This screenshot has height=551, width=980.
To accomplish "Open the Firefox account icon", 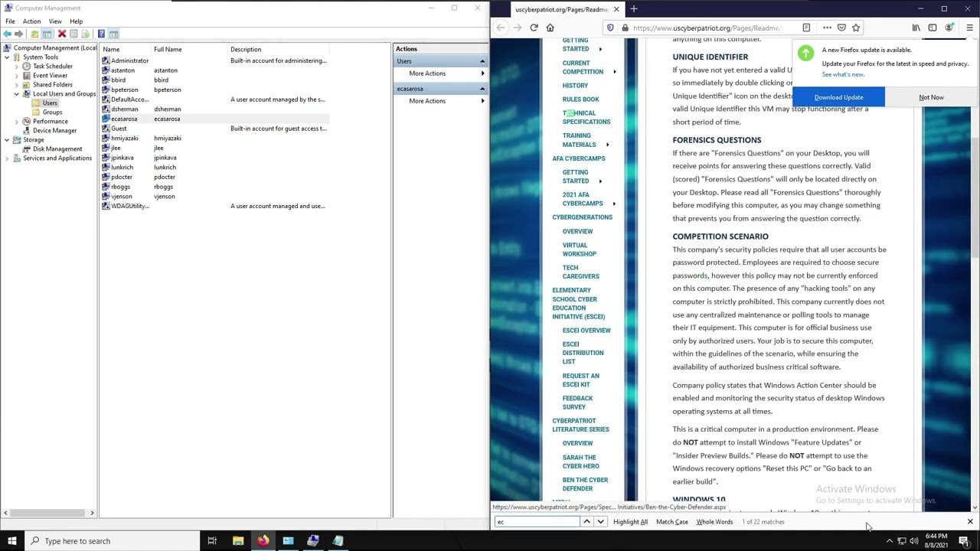I will tap(949, 28).
